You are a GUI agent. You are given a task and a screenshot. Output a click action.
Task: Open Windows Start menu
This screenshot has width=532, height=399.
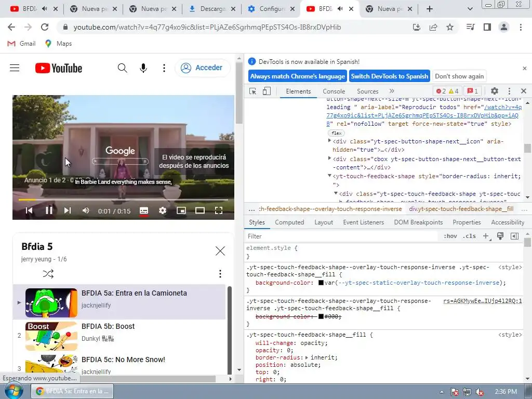pyautogui.click(x=14, y=391)
